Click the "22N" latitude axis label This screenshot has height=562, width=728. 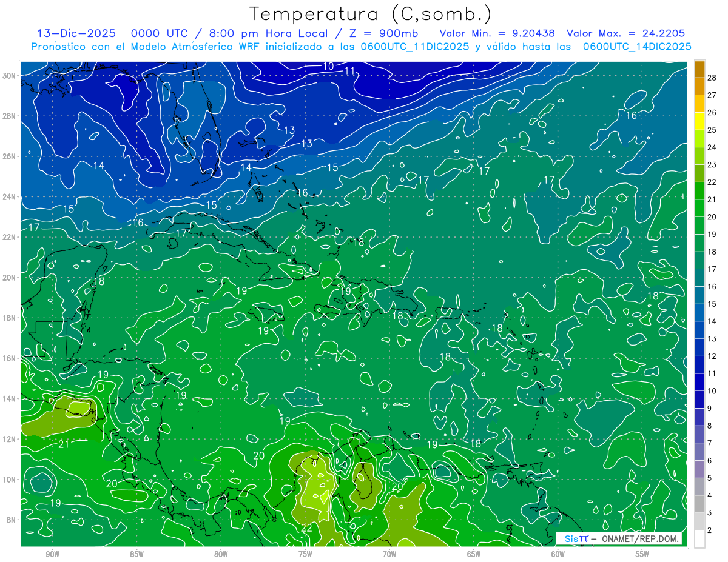tap(10, 237)
